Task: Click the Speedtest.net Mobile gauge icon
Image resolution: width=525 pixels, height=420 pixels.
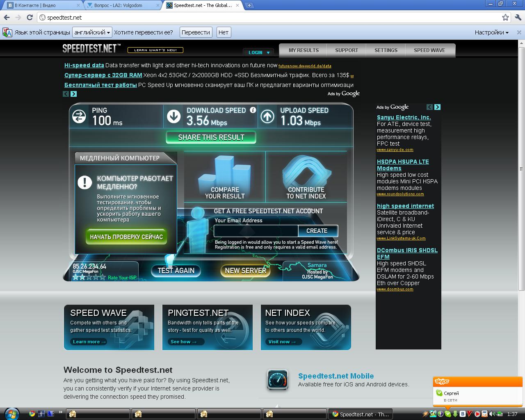Action: [278, 379]
